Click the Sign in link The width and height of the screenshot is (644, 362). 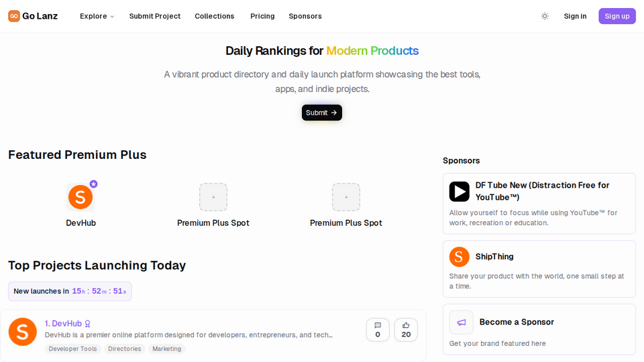click(x=575, y=16)
